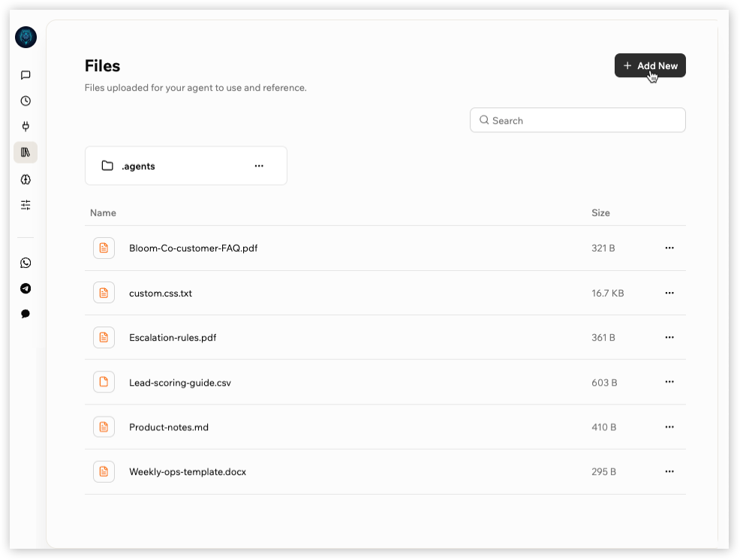The height and width of the screenshot is (560, 740).
Task: Click the 16.7 KB size value
Action: coord(608,294)
